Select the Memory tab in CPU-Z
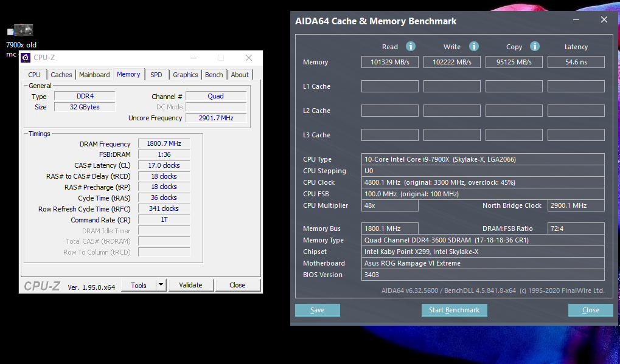620x364 pixels. [x=128, y=74]
